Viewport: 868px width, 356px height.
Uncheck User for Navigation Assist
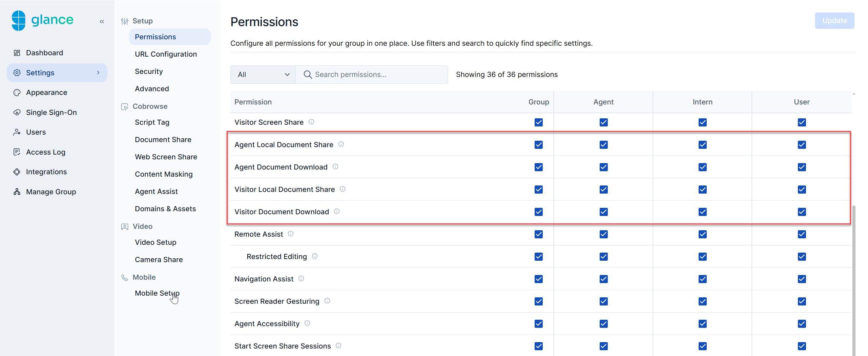[802, 279]
